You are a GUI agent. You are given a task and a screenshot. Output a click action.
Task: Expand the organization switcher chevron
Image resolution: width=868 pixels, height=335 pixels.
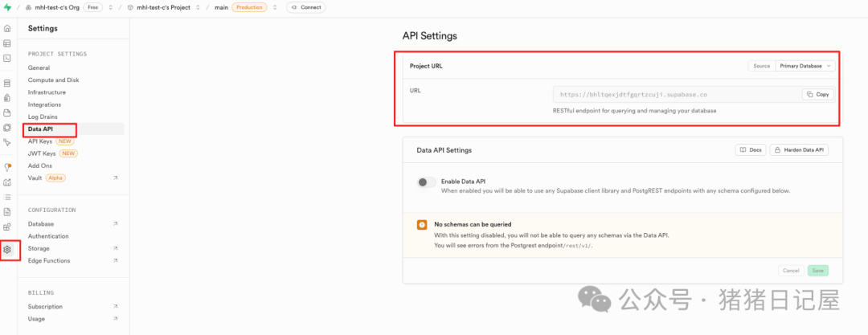coord(111,8)
